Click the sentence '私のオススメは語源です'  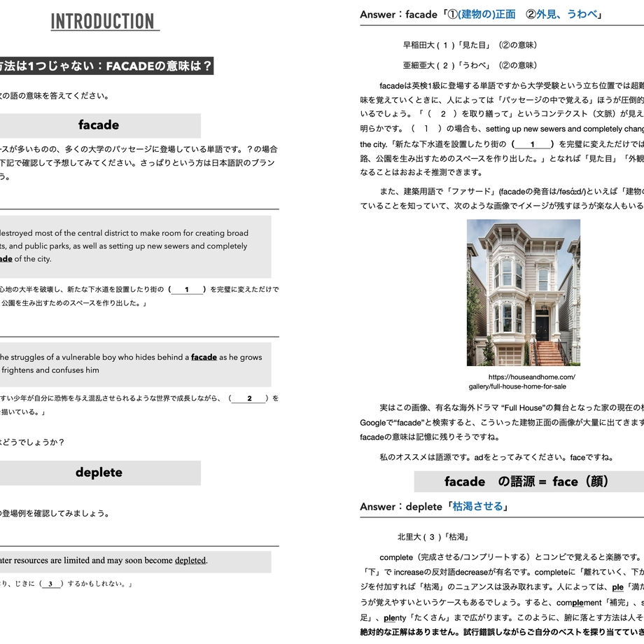tap(426, 457)
